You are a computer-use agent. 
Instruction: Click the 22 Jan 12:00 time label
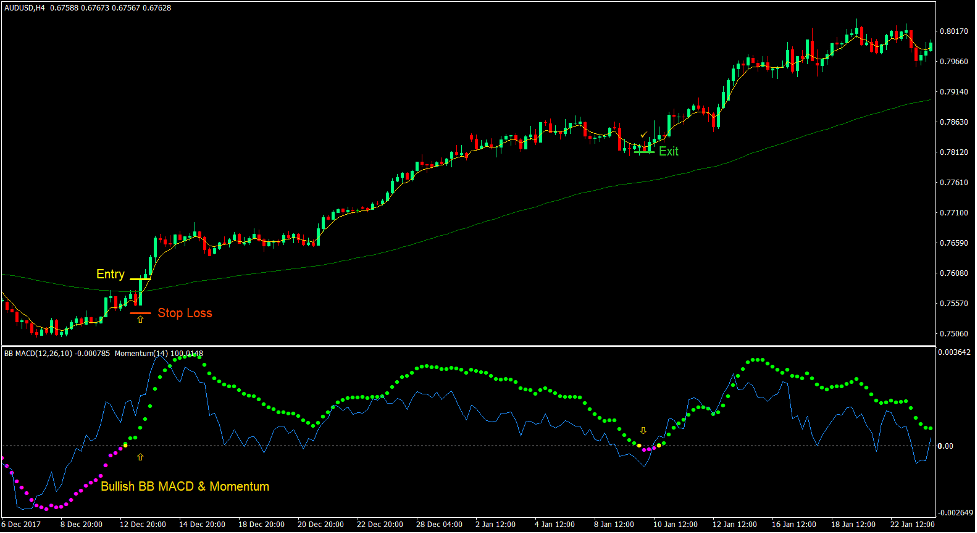tap(911, 524)
